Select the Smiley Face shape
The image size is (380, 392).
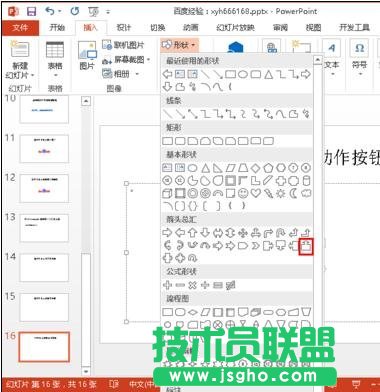243,193
